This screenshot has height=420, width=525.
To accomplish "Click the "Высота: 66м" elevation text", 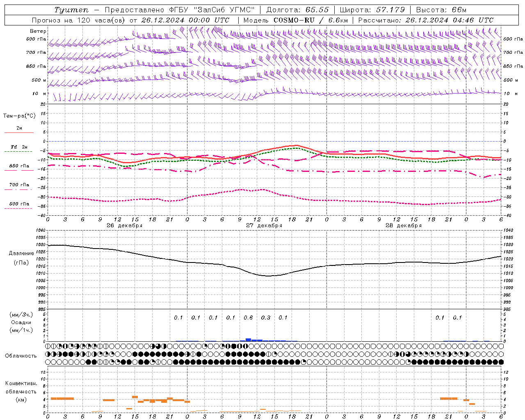I will 441,10.
